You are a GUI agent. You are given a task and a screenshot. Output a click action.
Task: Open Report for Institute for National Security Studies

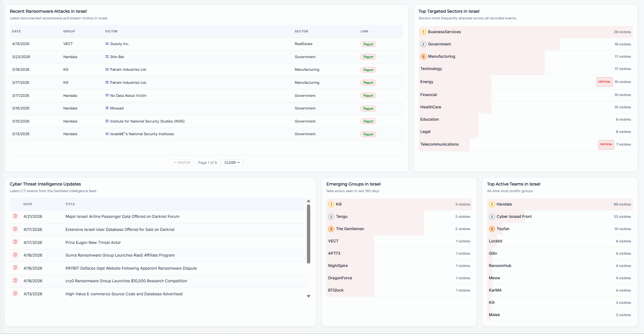pos(368,121)
